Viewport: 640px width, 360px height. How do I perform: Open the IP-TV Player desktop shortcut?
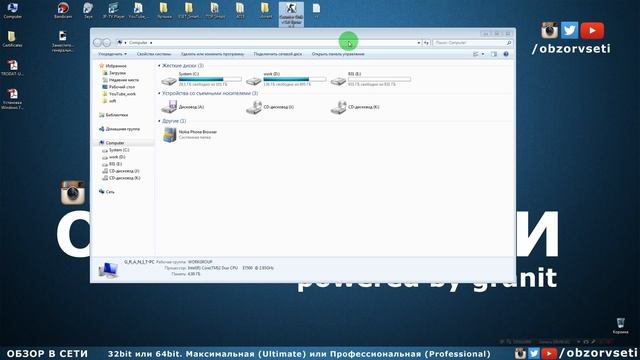coord(113,11)
